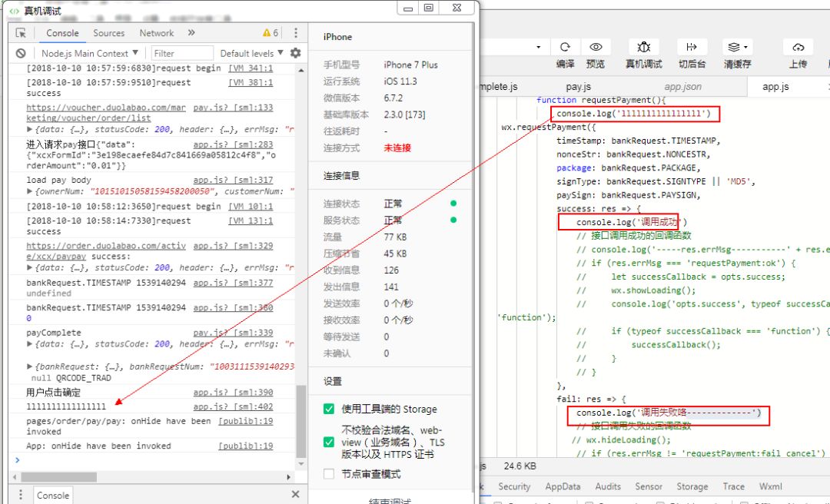This screenshot has width=830, height=504.
Task: Switch to the Wxml panel tab
Action: (x=770, y=486)
